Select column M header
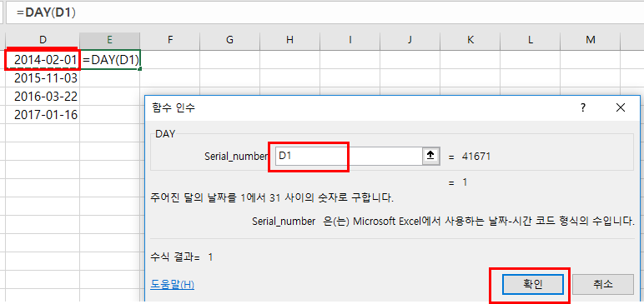Viewport: 644px width, 304px height. click(591, 40)
